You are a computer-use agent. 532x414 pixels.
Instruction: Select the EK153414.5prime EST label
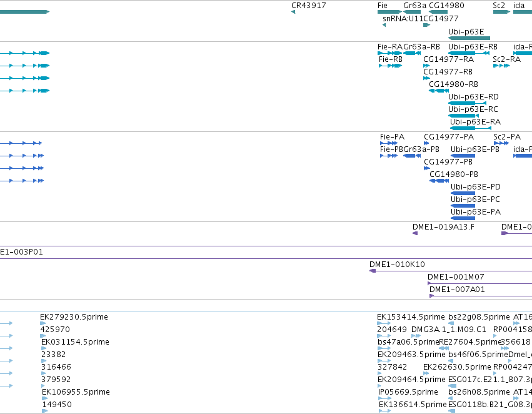click(x=411, y=317)
